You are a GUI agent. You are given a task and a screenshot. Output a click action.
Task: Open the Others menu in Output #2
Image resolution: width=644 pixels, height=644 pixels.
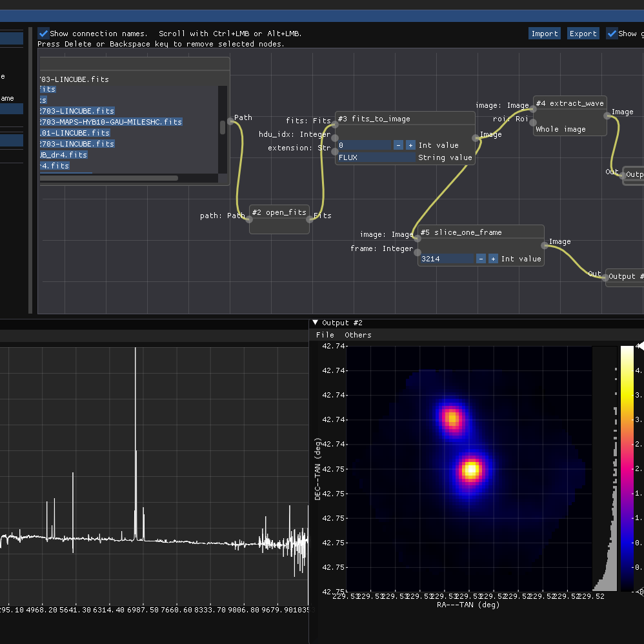click(x=357, y=335)
